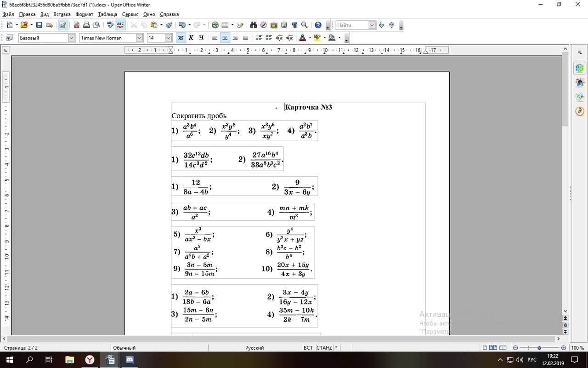Click the OpenOffice Help icon
588x368 pixels.
318,25
